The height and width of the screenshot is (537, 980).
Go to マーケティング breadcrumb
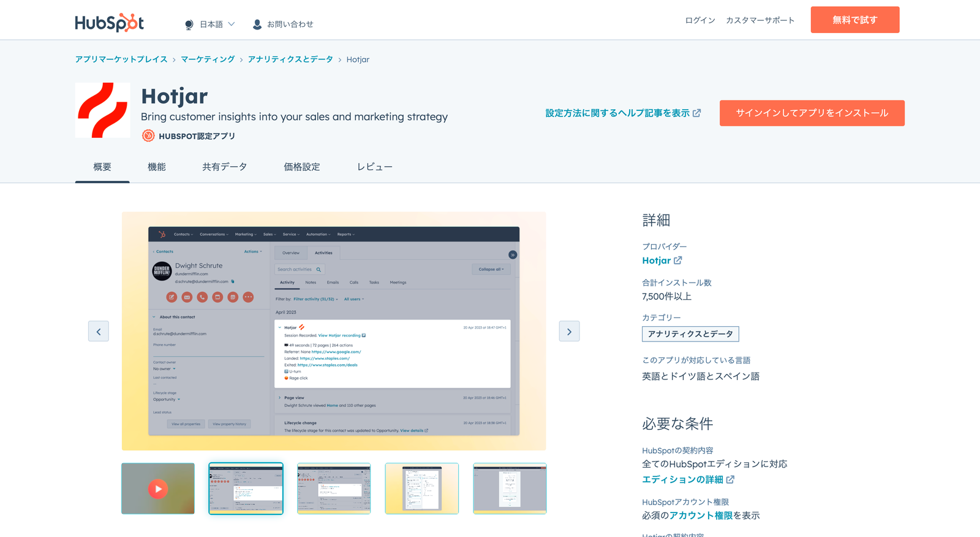click(208, 59)
